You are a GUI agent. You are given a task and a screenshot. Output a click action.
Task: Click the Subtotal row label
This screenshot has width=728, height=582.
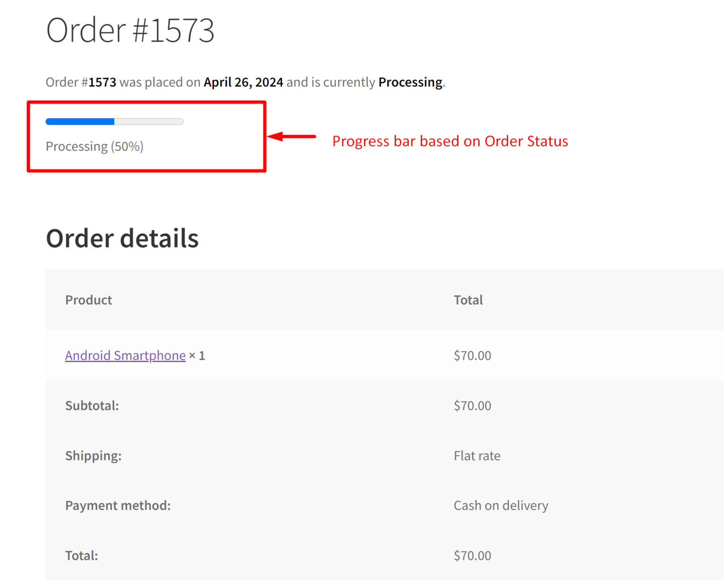pyautogui.click(x=92, y=406)
